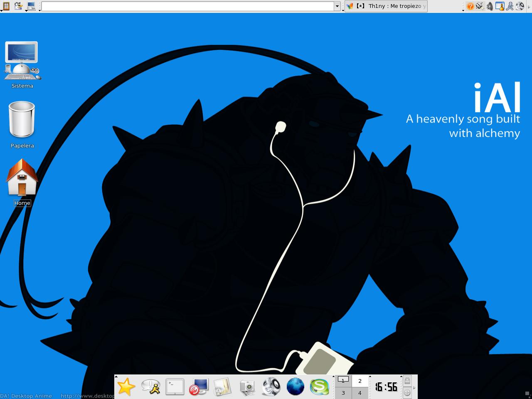Launch the camera screenshot tool
The image size is (532, 399).
(x=247, y=387)
